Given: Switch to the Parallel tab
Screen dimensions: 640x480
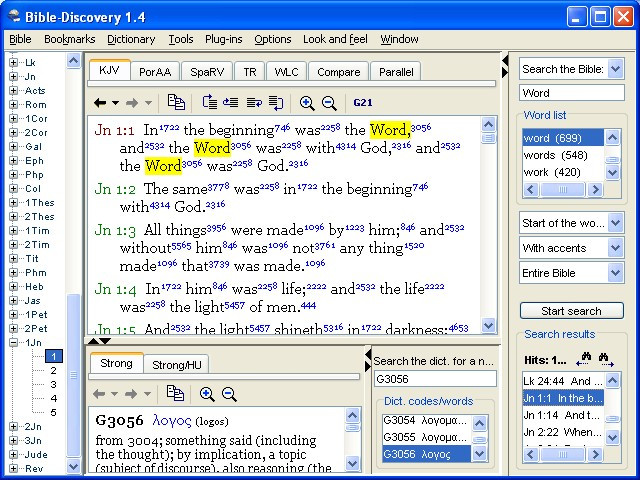Looking at the screenshot, I should pos(396,72).
